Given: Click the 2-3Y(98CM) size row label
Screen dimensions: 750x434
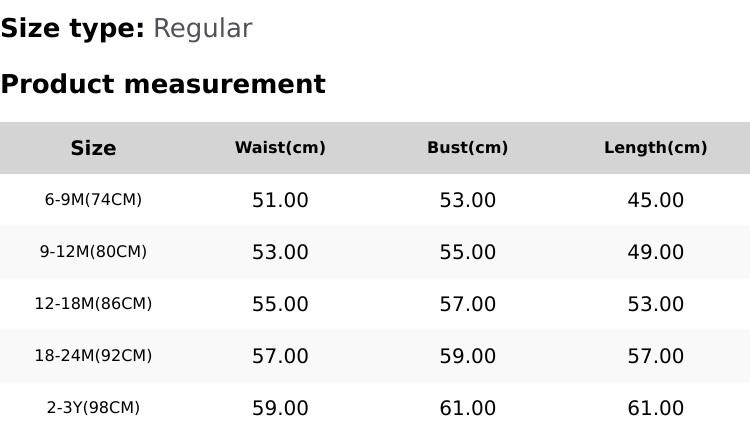Looking at the screenshot, I should tap(93, 408).
